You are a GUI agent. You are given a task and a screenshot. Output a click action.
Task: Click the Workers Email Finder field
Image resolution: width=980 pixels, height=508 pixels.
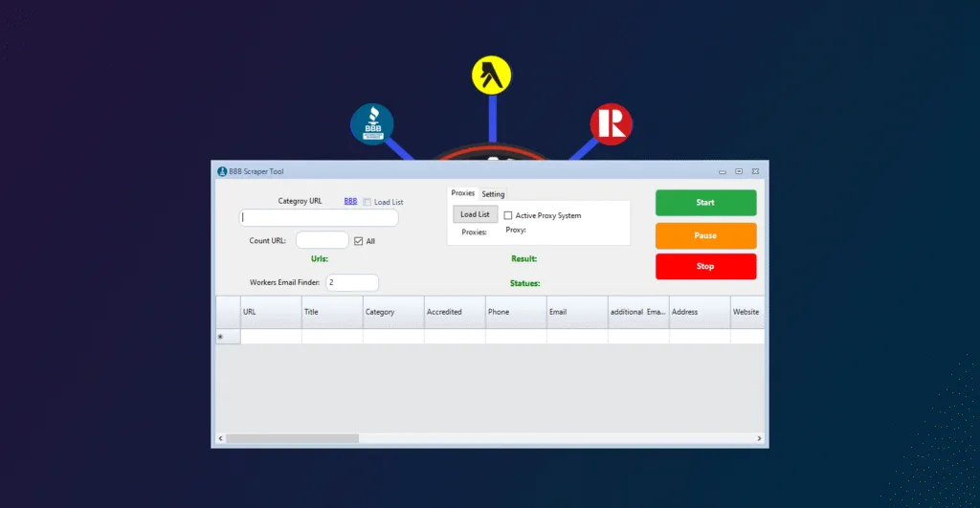coord(352,282)
